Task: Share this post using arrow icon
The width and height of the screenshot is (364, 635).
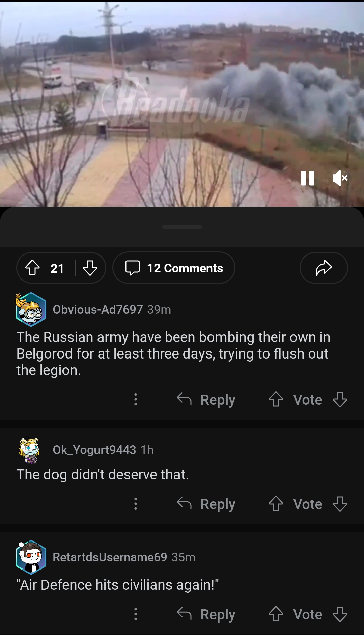Action: coord(324,268)
